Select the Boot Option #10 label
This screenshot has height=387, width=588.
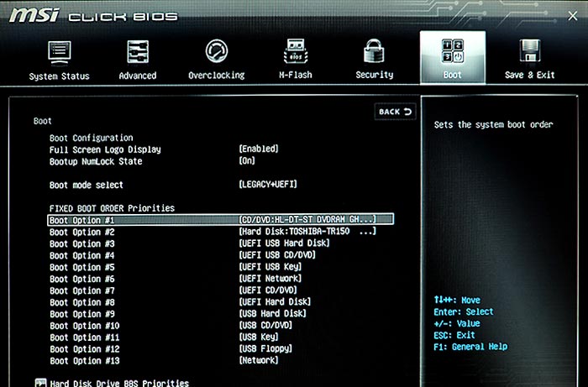pos(84,326)
